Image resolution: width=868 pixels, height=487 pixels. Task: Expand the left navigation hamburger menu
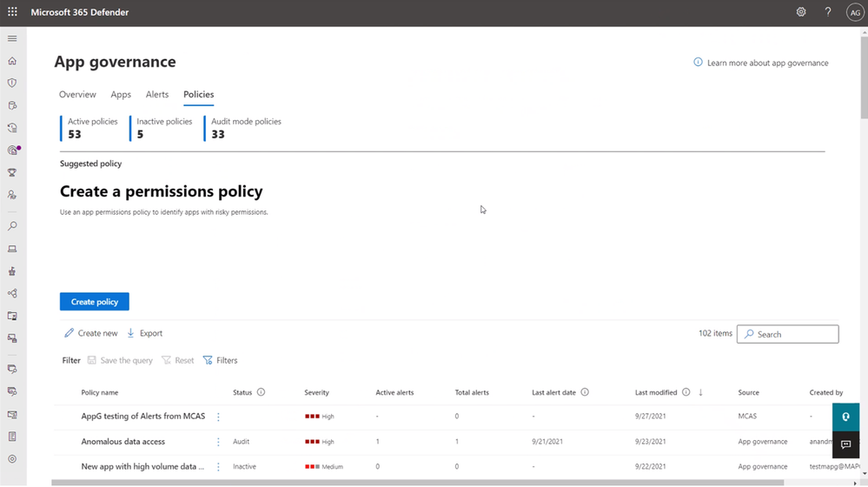pos(12,39)
